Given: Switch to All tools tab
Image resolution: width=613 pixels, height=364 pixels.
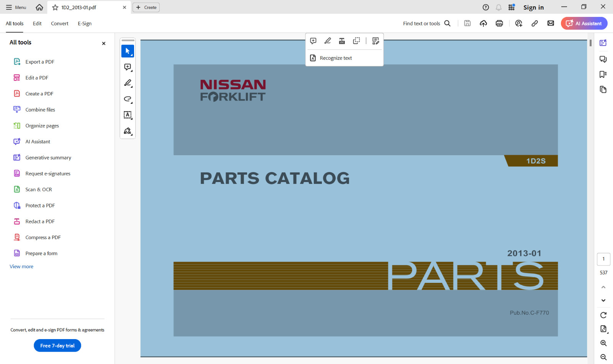Looking at the screenshot, I should [15, 23].
